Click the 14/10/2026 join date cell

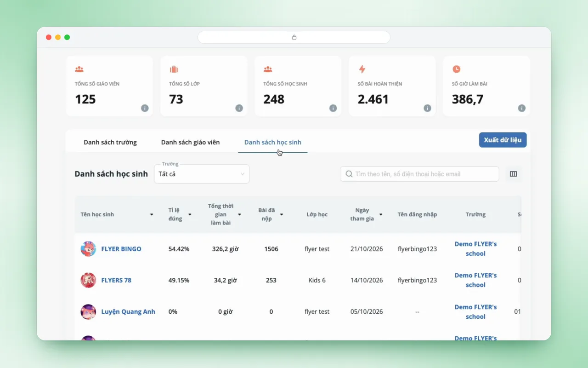(x=367, y=280)
